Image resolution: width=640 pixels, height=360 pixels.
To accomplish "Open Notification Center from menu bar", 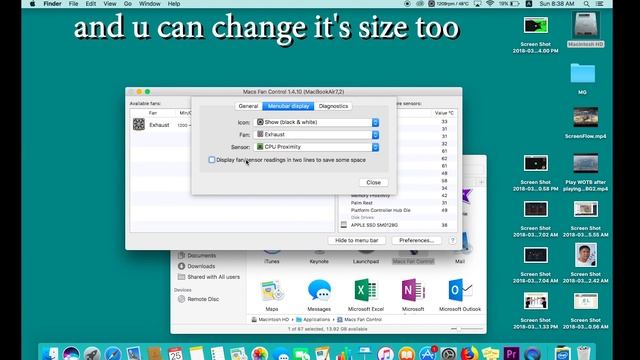I will pyautogui.click(x=600, y=4).
